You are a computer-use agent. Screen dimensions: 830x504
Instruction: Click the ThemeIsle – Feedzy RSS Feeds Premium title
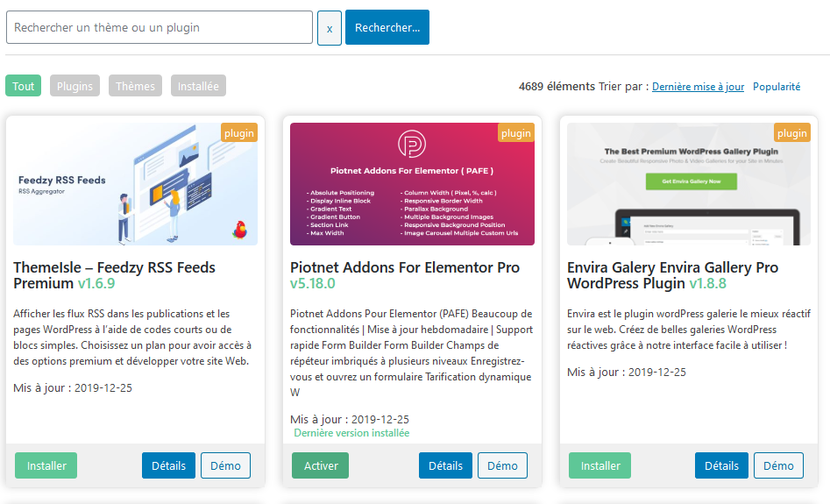point(114,275)
